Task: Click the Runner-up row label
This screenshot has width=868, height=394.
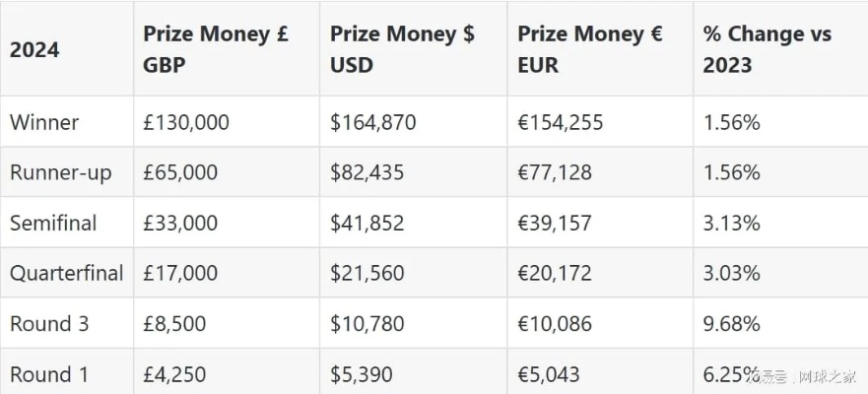Action: coord(61,173)
